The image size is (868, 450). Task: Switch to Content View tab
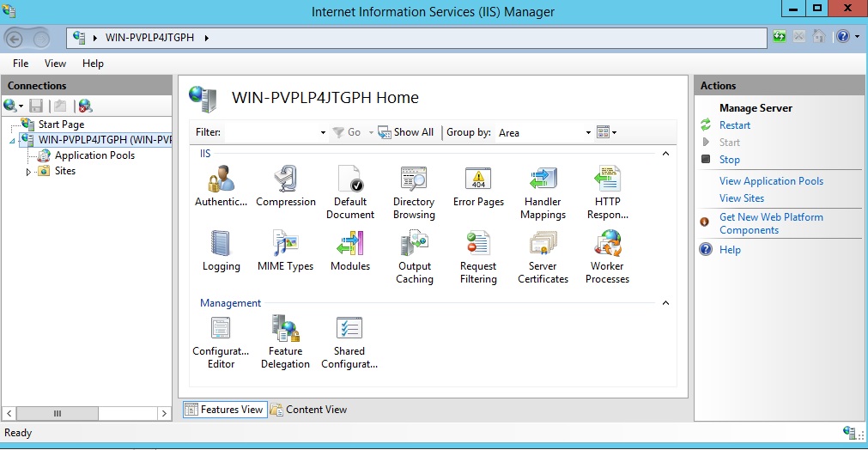click(x=309, y=410)
